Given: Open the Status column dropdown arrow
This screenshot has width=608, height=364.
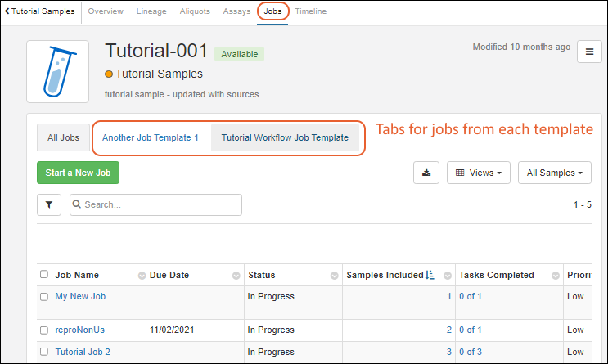Looking at the screenshot, I should pos(334,276).
